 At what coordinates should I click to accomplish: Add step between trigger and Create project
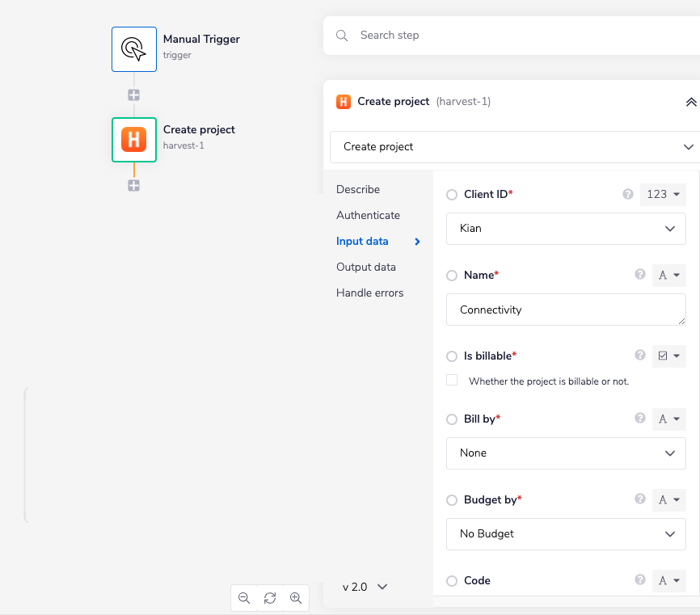(x=134, y=95)
